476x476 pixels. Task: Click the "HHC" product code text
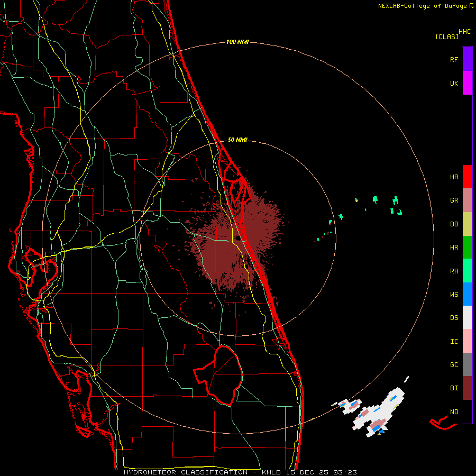pos(464,32)
